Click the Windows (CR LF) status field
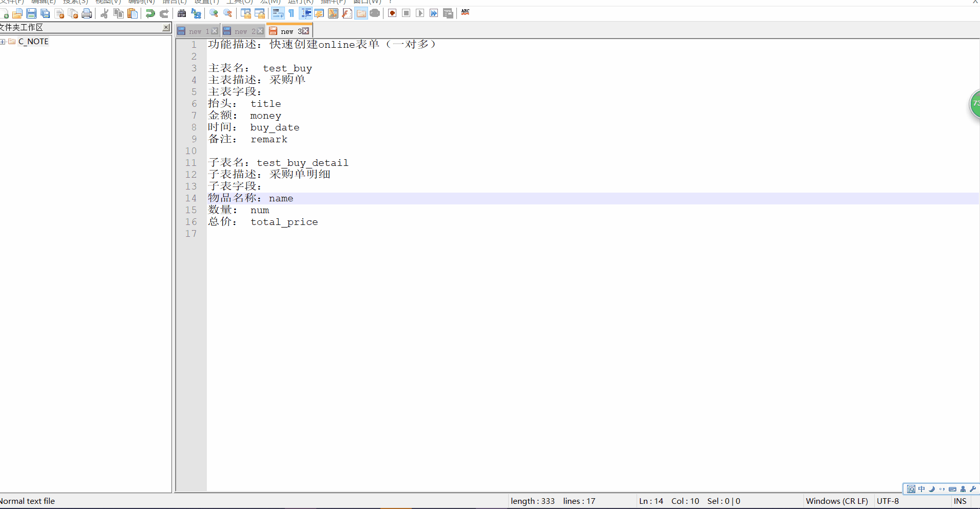980x509 pixels. pyautogui.click(x=837, y=501)
